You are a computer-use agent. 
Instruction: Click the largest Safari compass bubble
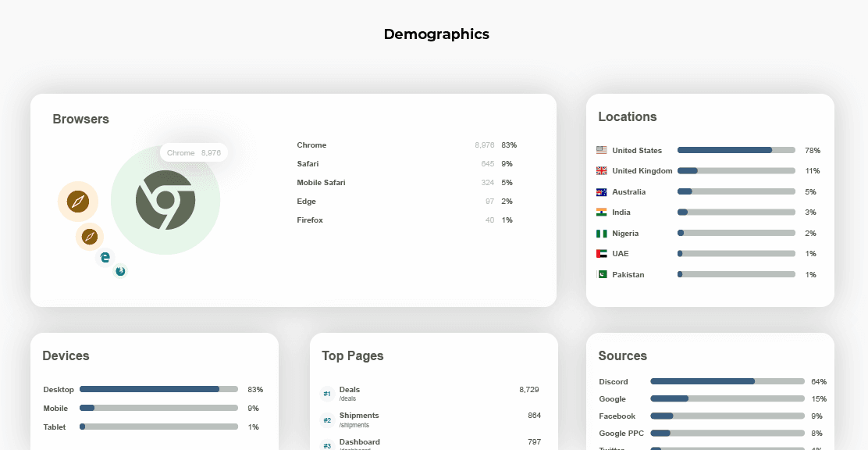click(77, 202)
